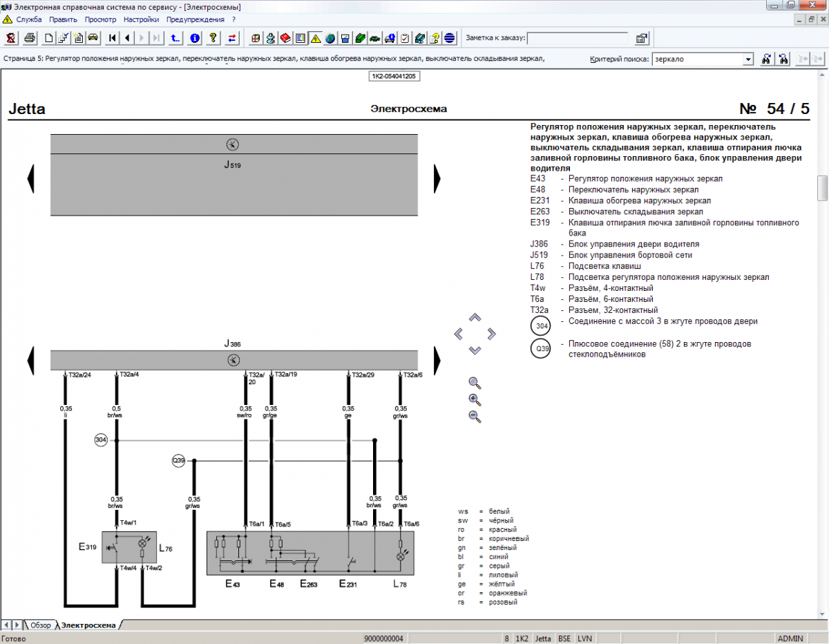The width and height of the screenshot is (829, 644).
Task: Open the blue information icon
Action: tap(195, 38)
